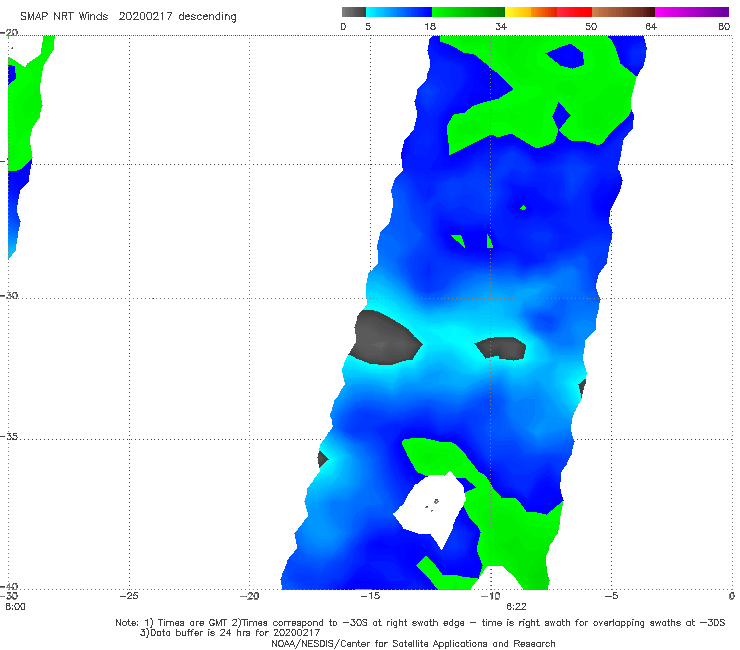This screenshot has width=740, height=650.
Task: Click the brown 50–64 color bar segment
Action: 623,12
